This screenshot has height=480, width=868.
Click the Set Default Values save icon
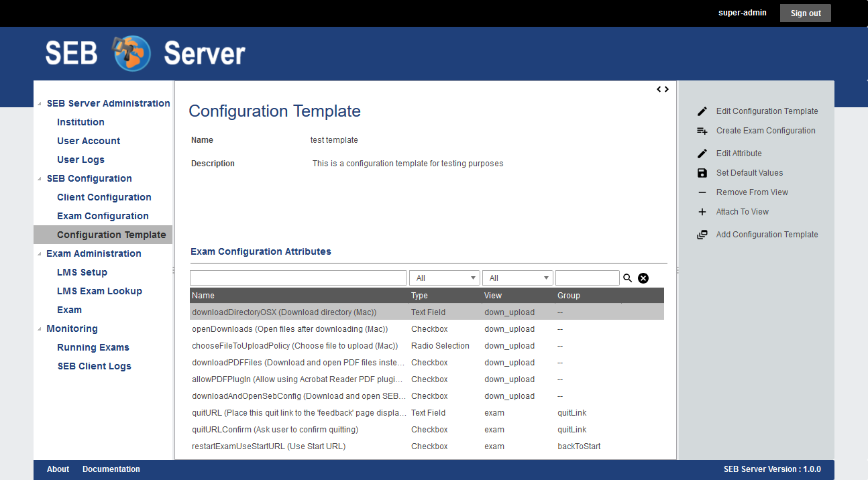pyautogui.click(x=702, y=173)
